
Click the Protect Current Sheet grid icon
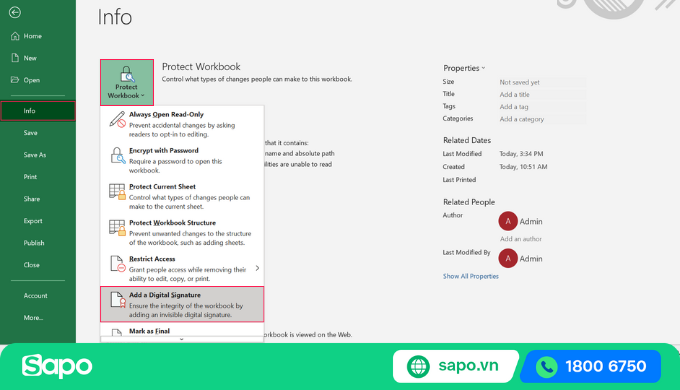[117, 191]
